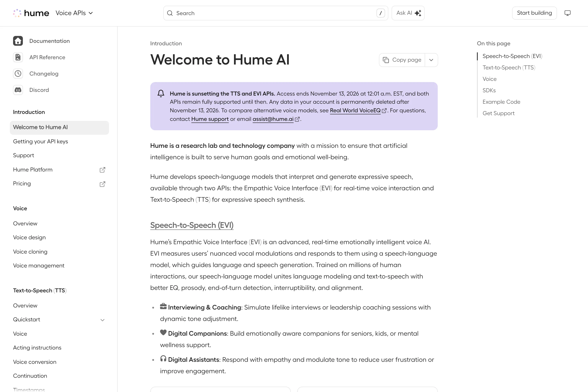
Task: Click the Speech-to-Speech (EVI) heading link
Action: (x=192, y=225)
